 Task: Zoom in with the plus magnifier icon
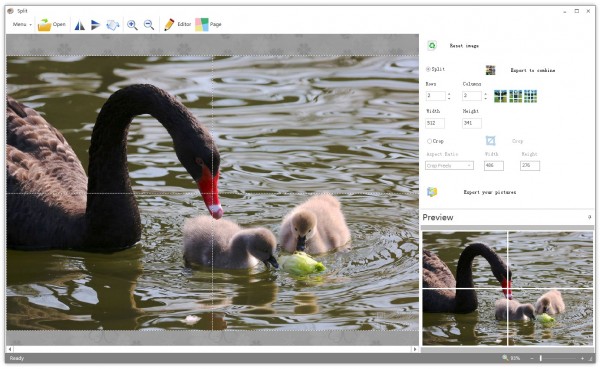pyautogui.click(x=132, y=25)
